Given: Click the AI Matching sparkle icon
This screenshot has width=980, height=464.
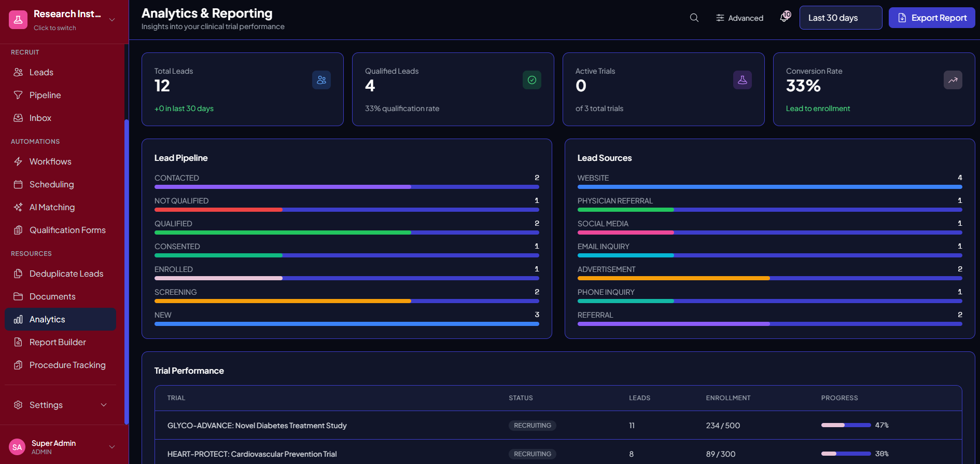Looking at the screenshot, I should pos(18,207).
